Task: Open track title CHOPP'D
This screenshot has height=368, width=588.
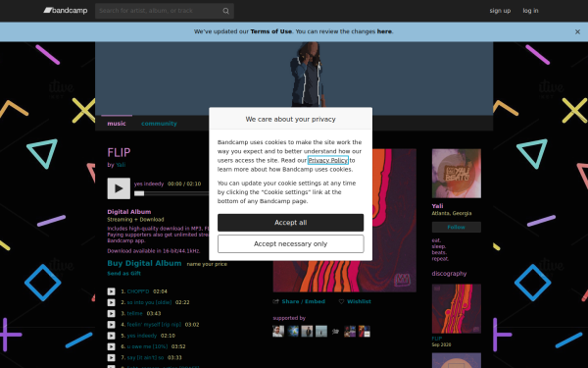Action: tap(138, 291)
